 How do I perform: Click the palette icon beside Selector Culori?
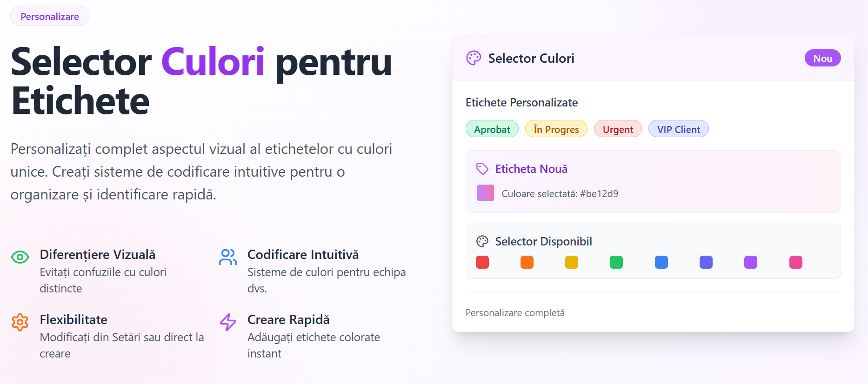pos(474,58)
